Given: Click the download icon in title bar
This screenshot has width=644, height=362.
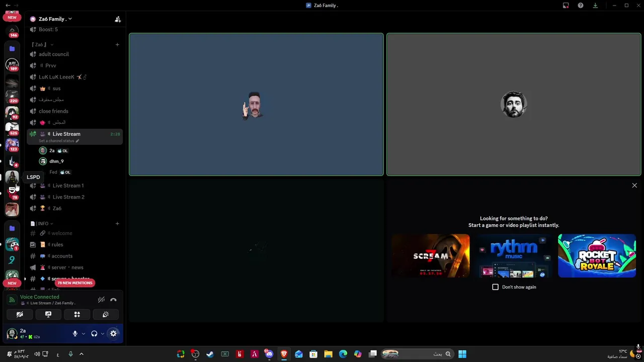Looking at the screenshot, I should click(595, 6).
